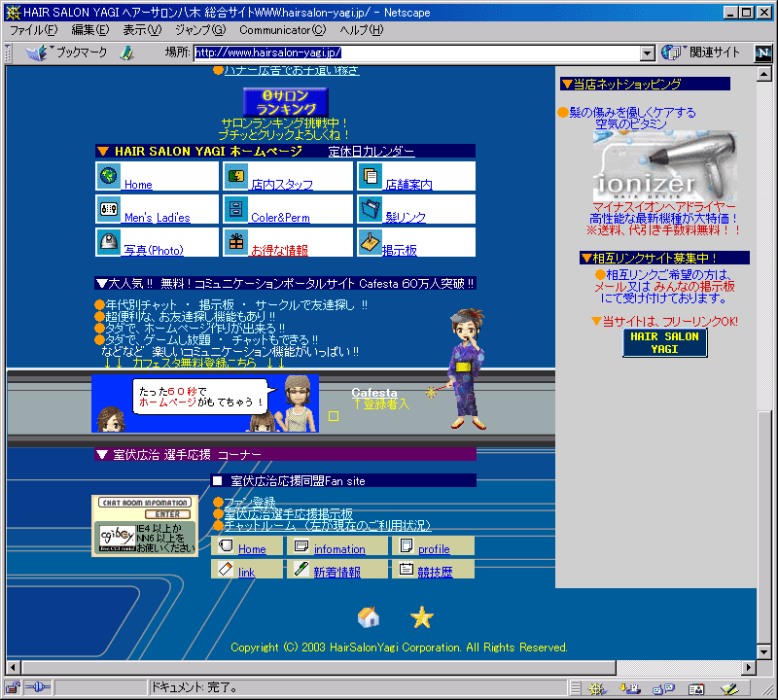The height and width of the screenshot is (700, 778).
Task: Collapse the location toolbar grip handle
Action: click(8, 52)
